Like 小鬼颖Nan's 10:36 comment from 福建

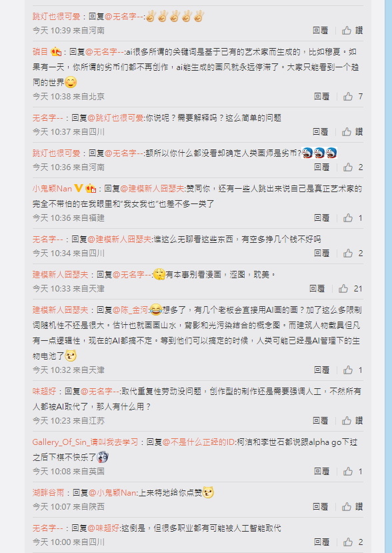coord(353,218)
